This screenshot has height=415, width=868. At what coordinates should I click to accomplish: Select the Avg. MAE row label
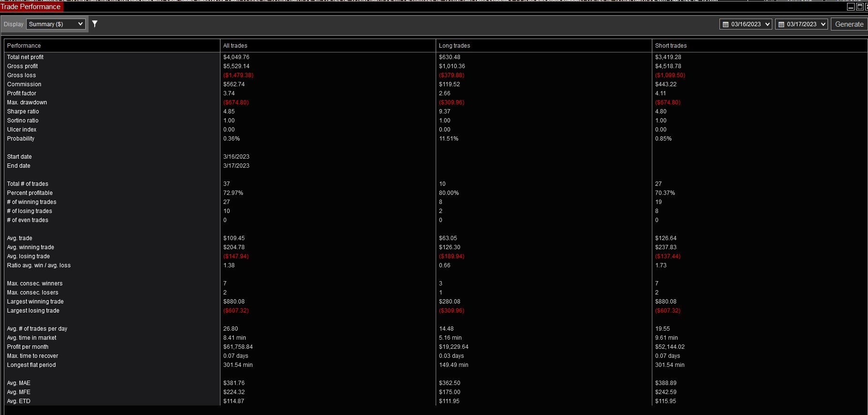coord(19,383)
